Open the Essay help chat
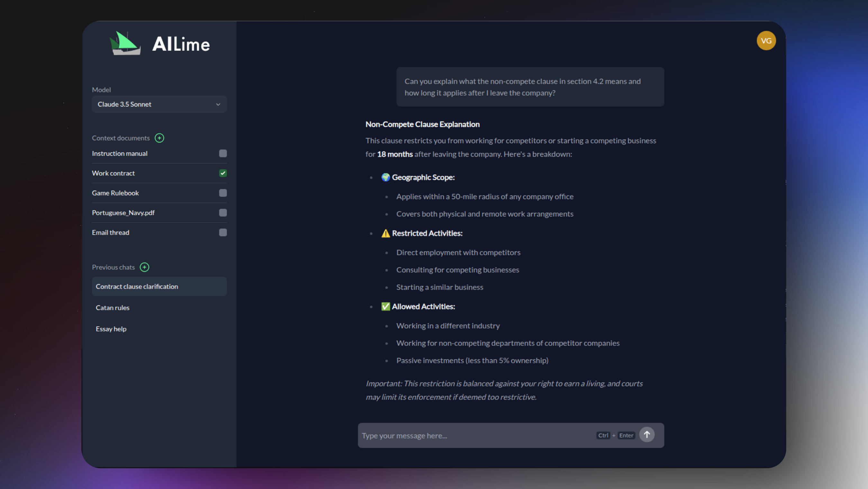 (111, 329)
